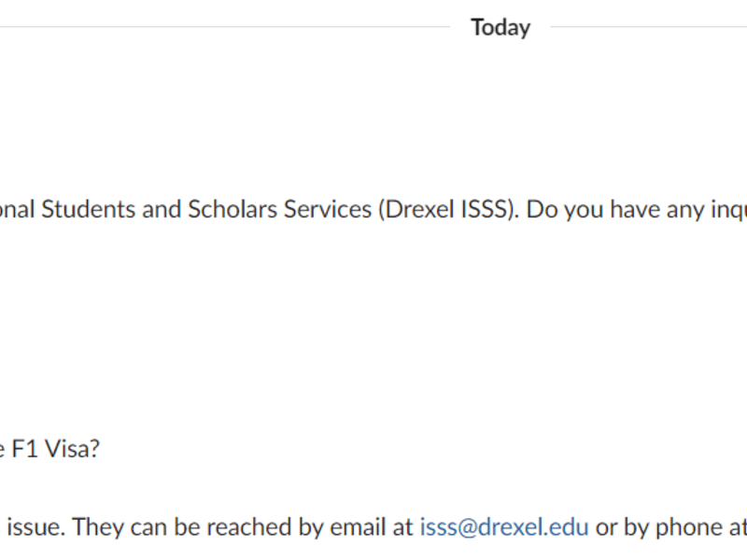Click the word "Do" starting the question
The height and width of the screenshot is (560, 747).
click(x=540, y=209)
